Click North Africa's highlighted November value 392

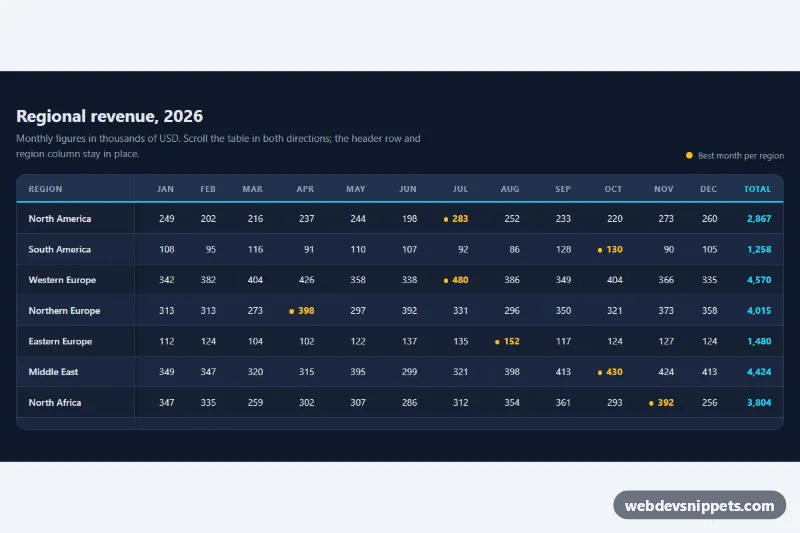tap(665, 402)
